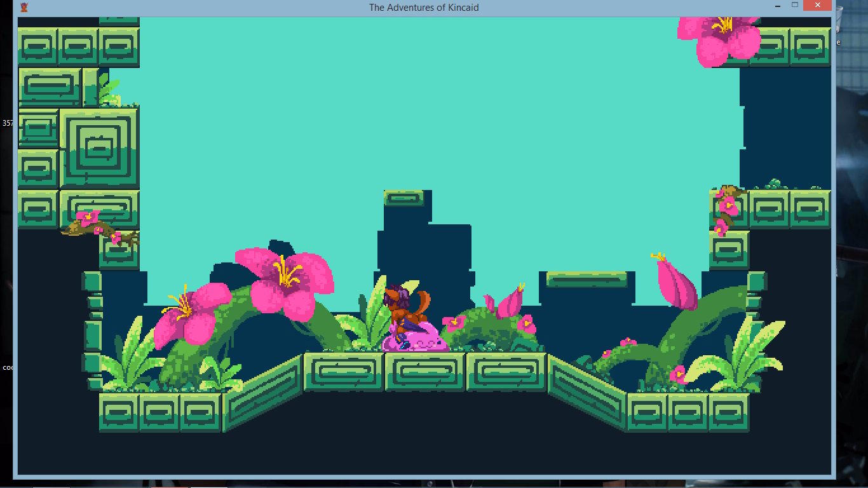Maximize the Adventures of Kincaid window

coord(794,5)
